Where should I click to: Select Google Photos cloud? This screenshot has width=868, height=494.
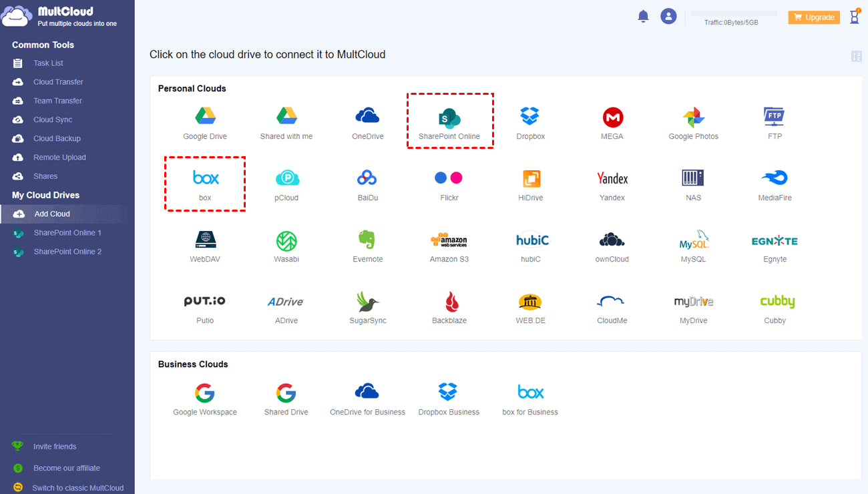[x=694, y=123]
